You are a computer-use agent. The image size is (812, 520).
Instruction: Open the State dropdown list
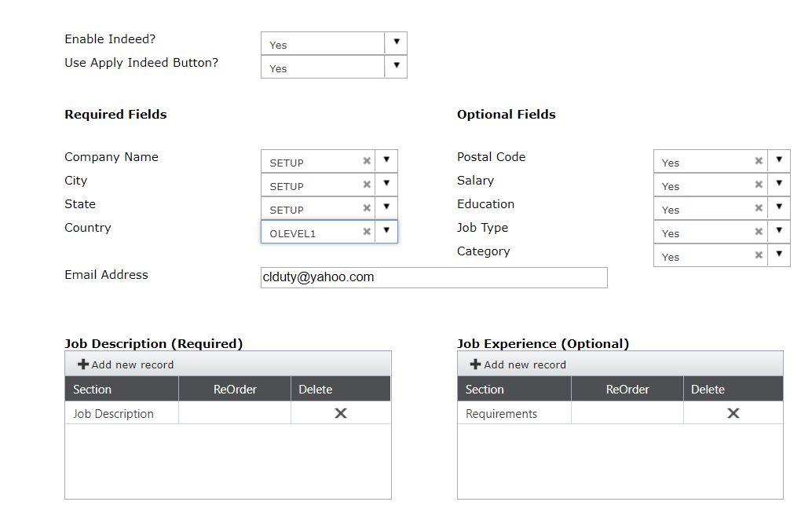click(386, 207)
